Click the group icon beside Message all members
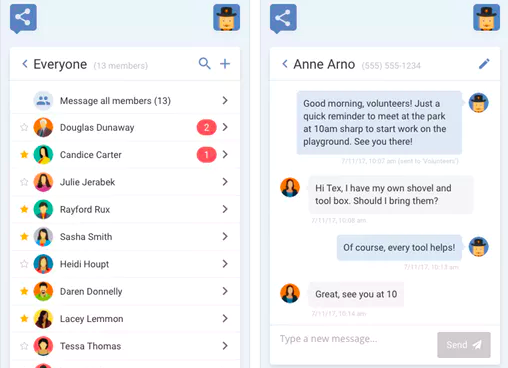508x368 pixels. pyautogui.click(x=43, y=101)
